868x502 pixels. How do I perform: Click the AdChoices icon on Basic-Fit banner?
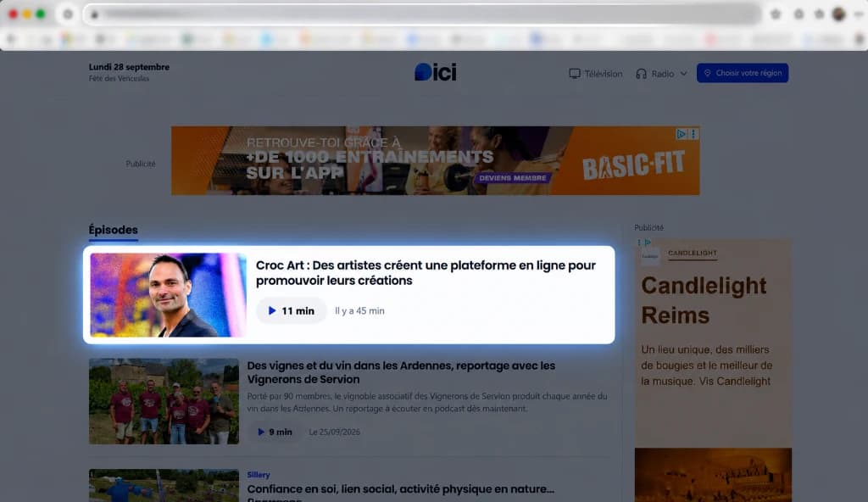coord(681,133)
